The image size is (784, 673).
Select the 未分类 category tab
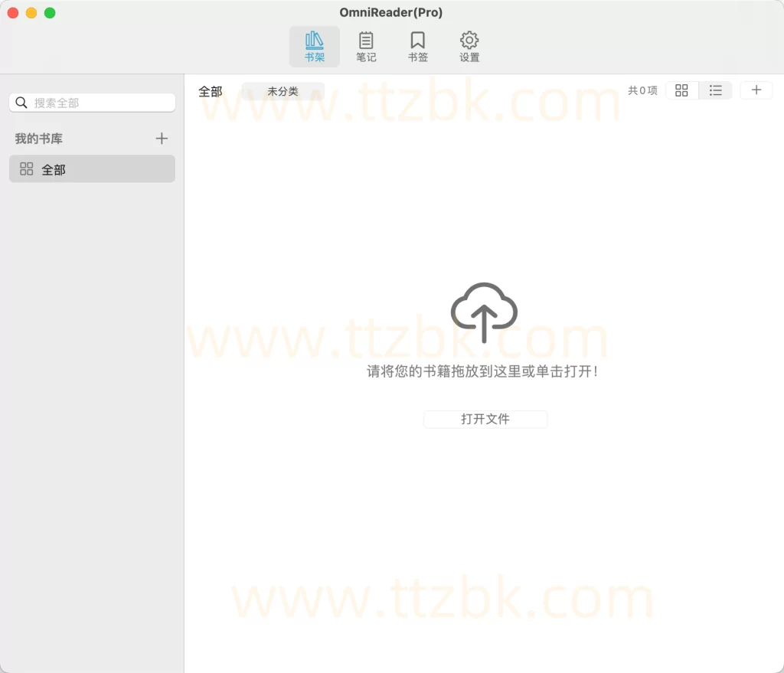click(283, 90)
